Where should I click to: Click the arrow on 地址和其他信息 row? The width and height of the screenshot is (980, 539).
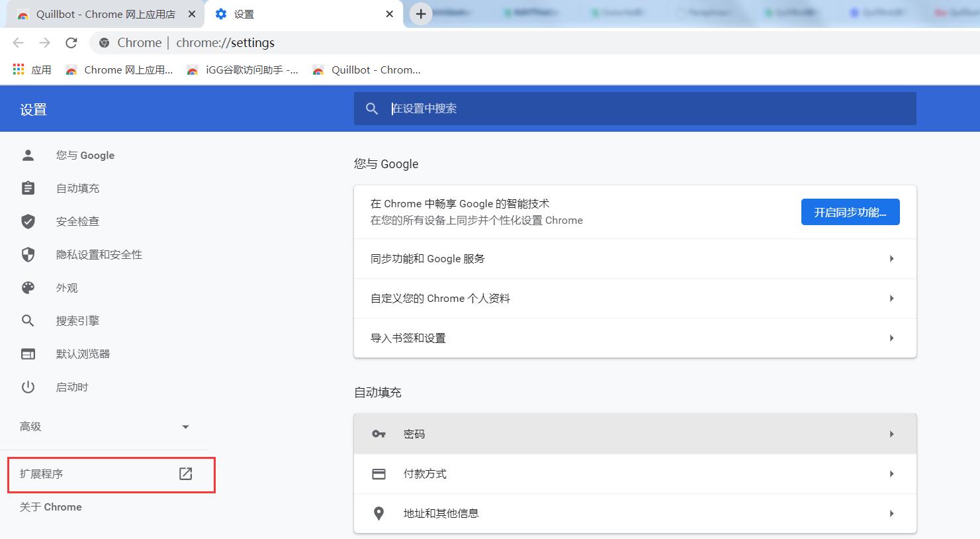pyautogui.click(x=892, y=513)
